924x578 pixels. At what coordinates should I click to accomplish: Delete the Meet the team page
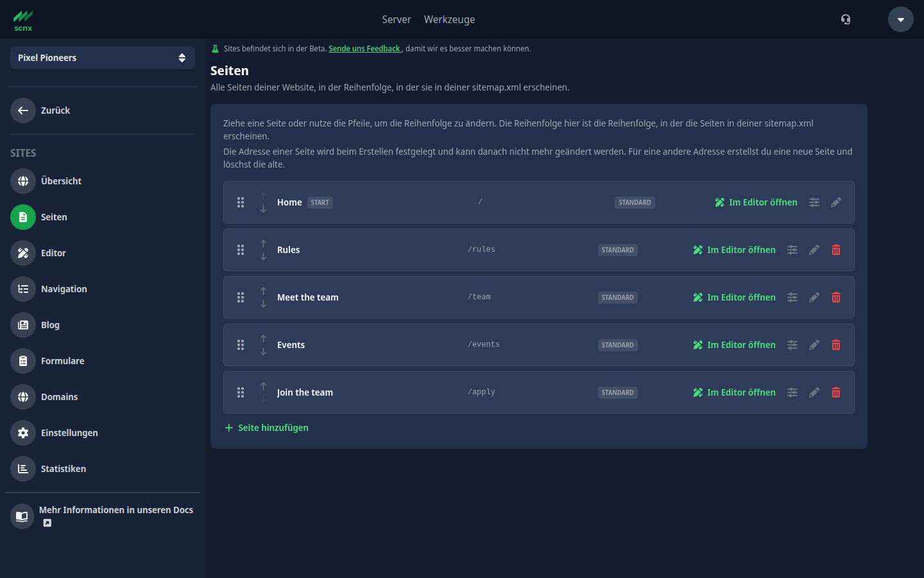(x=836, y=297)
